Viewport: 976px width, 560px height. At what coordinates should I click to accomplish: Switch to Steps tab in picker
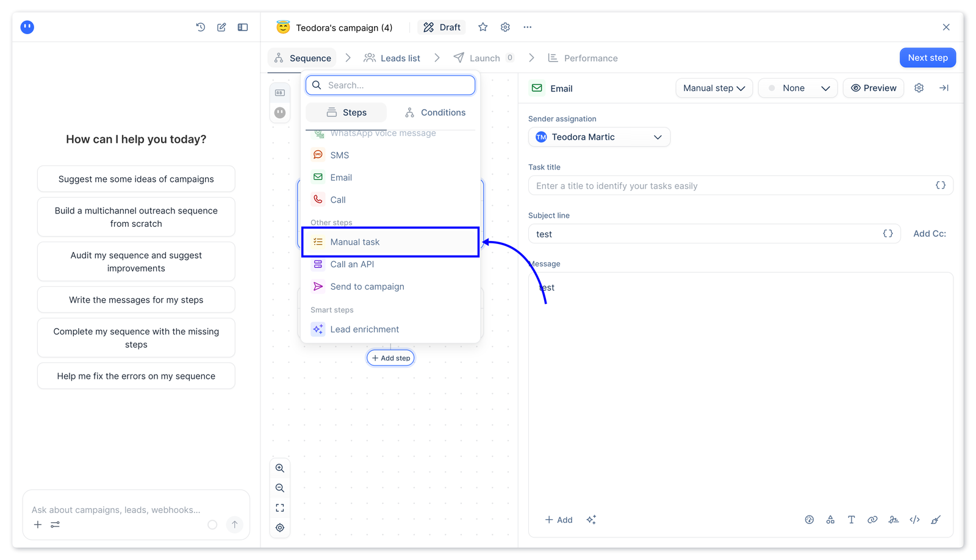(346, 112)
